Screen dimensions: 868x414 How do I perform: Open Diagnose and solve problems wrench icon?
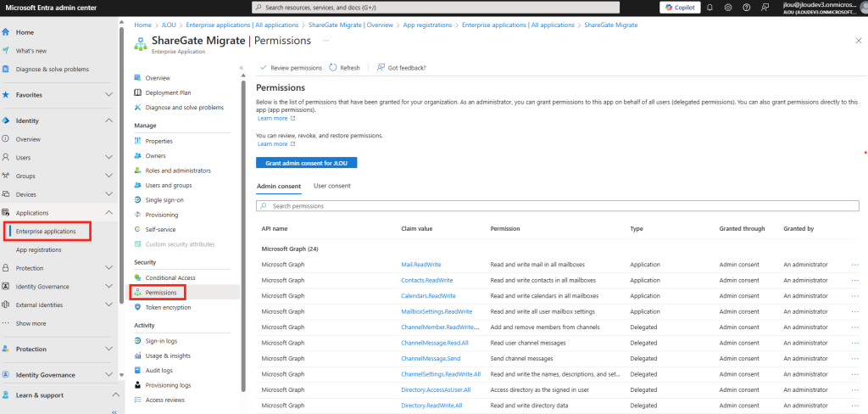coord(138,107)
